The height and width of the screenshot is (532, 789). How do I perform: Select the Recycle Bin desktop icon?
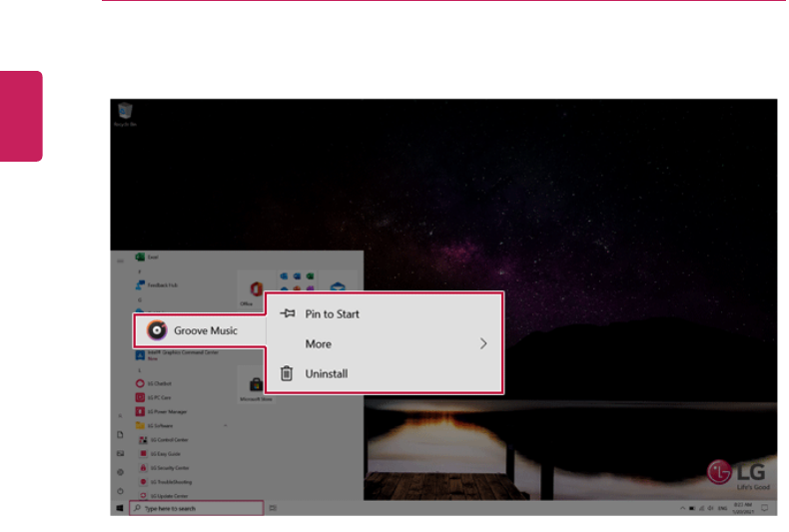pyautogui.click(x=125, y=115)
